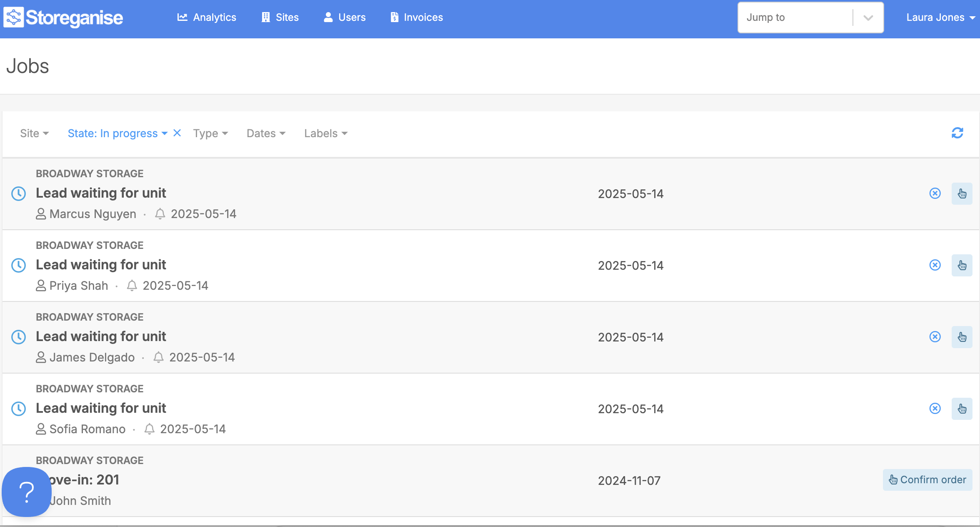The image size is (980, 527).
Task: Click the user name Priya Shah
Action: click(x=79, y=286)
